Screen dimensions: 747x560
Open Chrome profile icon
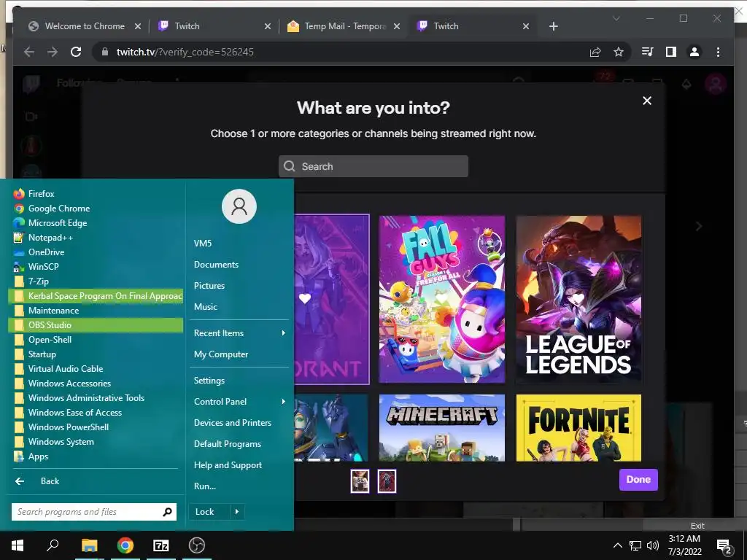pyautogui.click(x=694, y=52)
